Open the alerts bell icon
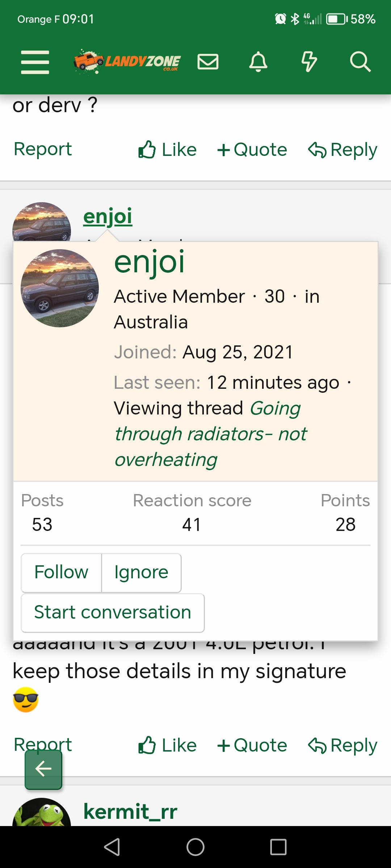This screenshot has height=868, width=391. pos(258,61)
